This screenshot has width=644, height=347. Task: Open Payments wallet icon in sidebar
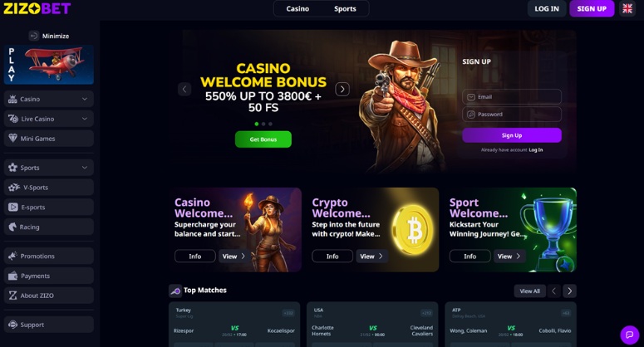(x=13, y=276)
